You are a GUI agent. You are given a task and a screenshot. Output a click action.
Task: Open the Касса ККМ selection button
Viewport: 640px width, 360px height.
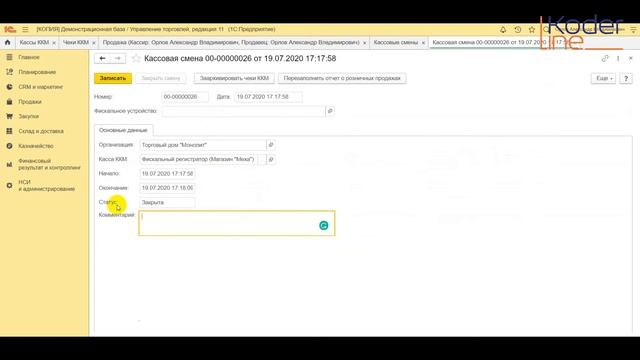262,160
